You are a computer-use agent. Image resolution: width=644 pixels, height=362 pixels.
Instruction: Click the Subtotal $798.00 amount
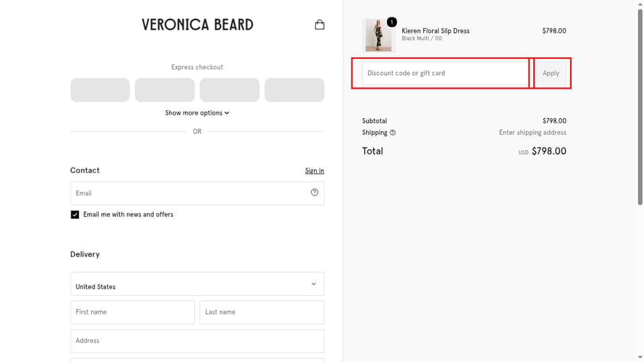(x=555, y=121)
